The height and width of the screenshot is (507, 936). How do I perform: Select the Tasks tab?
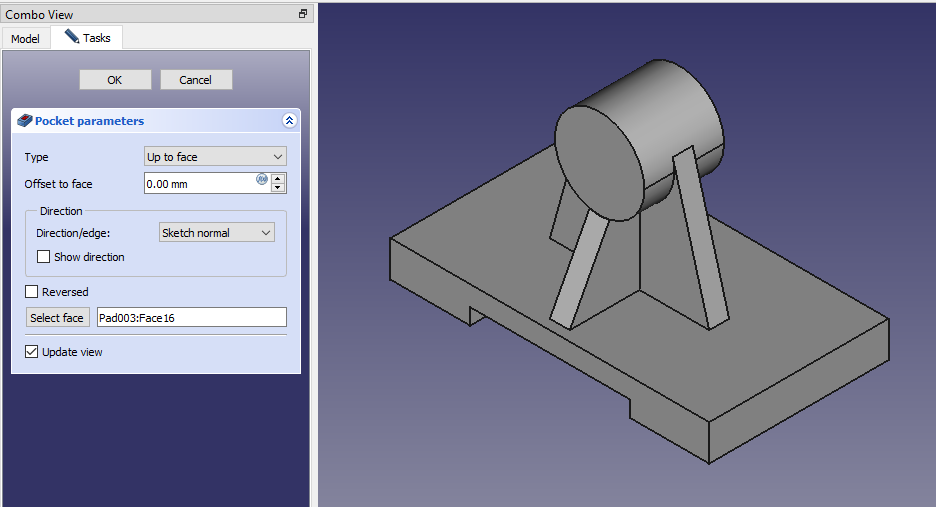pos(88,38)
